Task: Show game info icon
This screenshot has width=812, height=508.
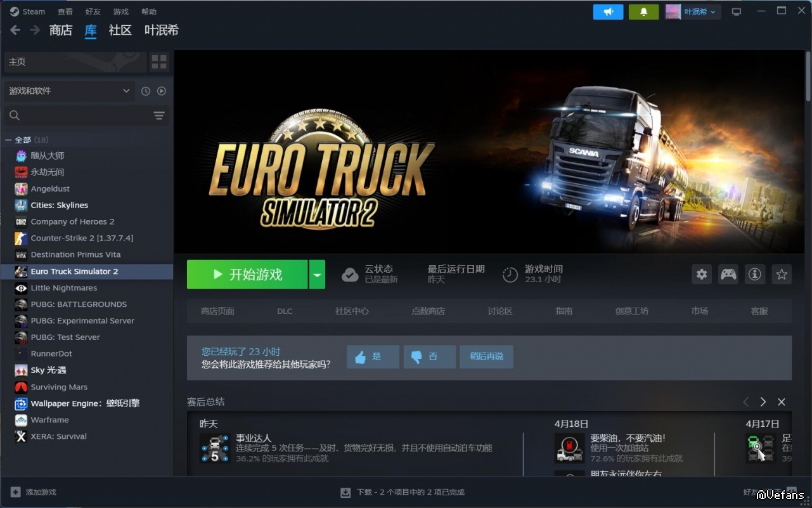Action: tap(754, 274)
